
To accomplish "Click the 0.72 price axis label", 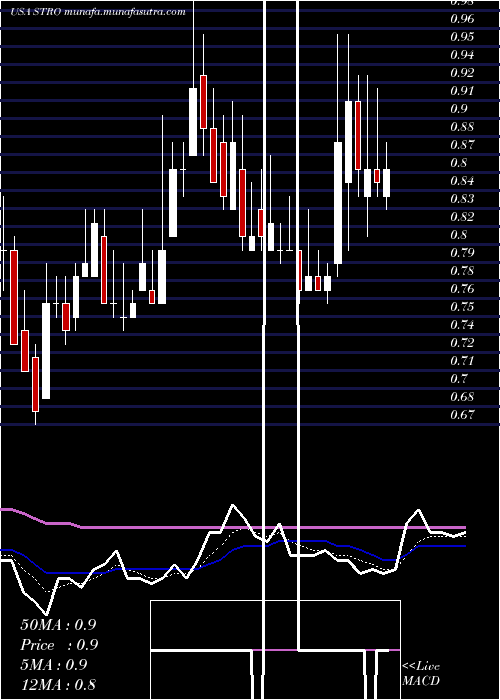I will point(462,343).
